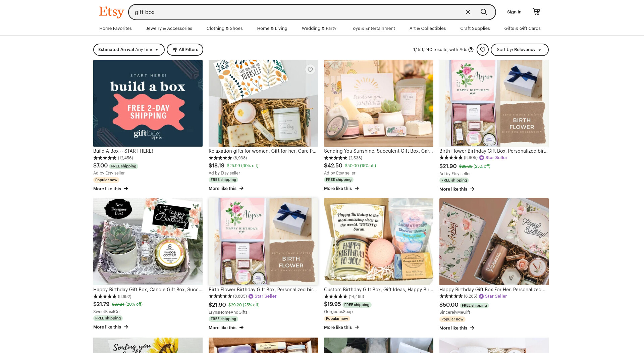Image resolution: width=644 pixels, height=353 pixels.
Task: Click the search magnifier icon
Action: [x=484, y=12]
